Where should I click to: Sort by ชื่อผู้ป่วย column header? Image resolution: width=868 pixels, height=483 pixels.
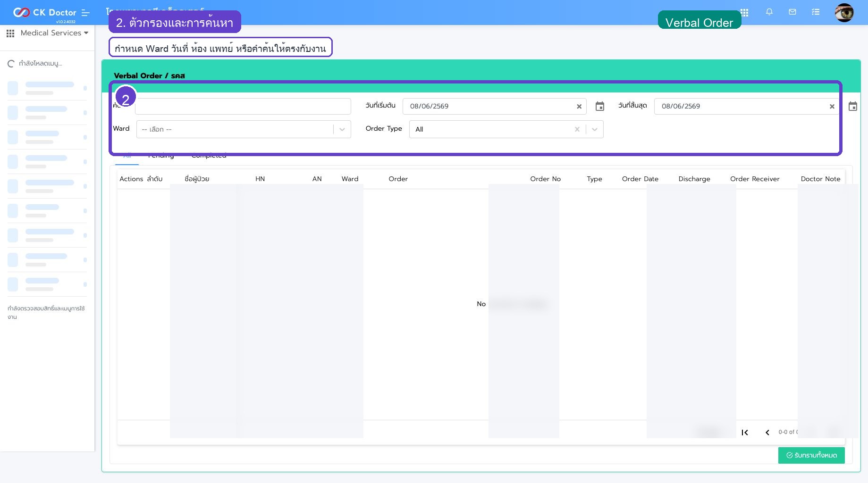197,179
